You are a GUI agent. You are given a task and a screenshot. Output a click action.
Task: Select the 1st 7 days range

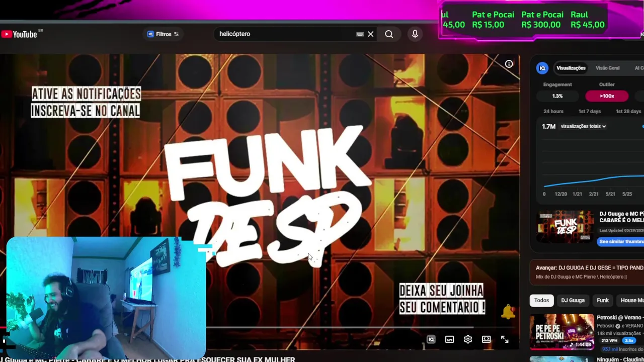[589, 111]
